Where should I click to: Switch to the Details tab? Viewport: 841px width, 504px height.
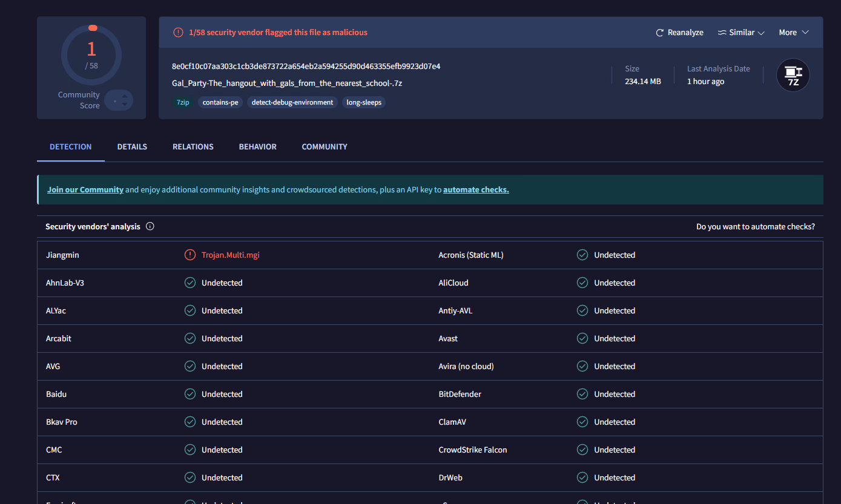click(x=132, y=147)
